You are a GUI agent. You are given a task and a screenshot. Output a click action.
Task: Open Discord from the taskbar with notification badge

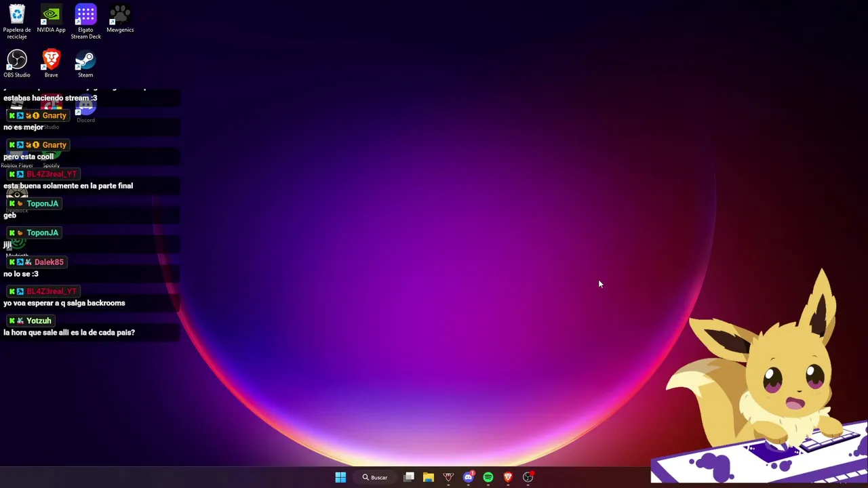tap(469, 477)
